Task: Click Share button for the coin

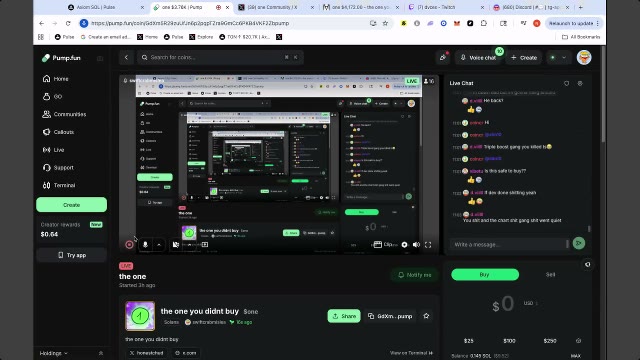Action: pos(344,316)
